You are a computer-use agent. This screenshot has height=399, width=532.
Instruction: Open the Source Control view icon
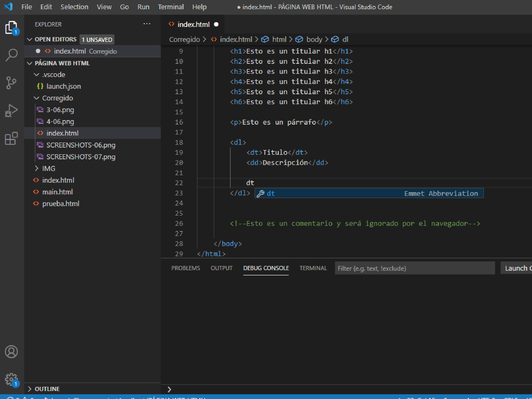[11, 83]
